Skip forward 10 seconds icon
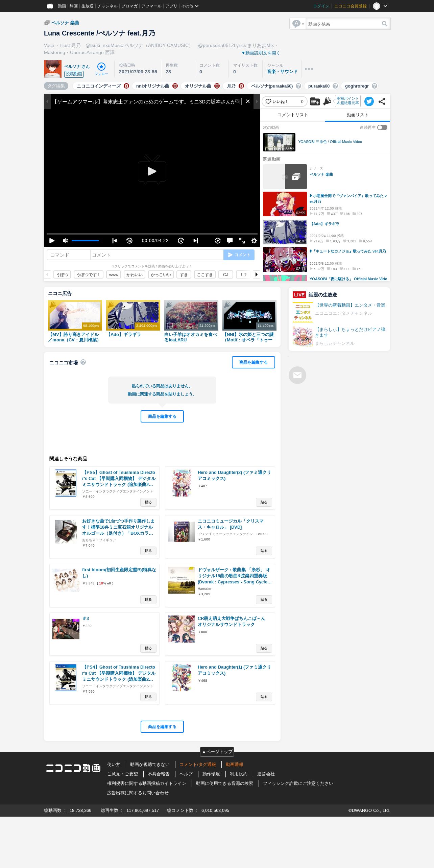 pos(181,241)
